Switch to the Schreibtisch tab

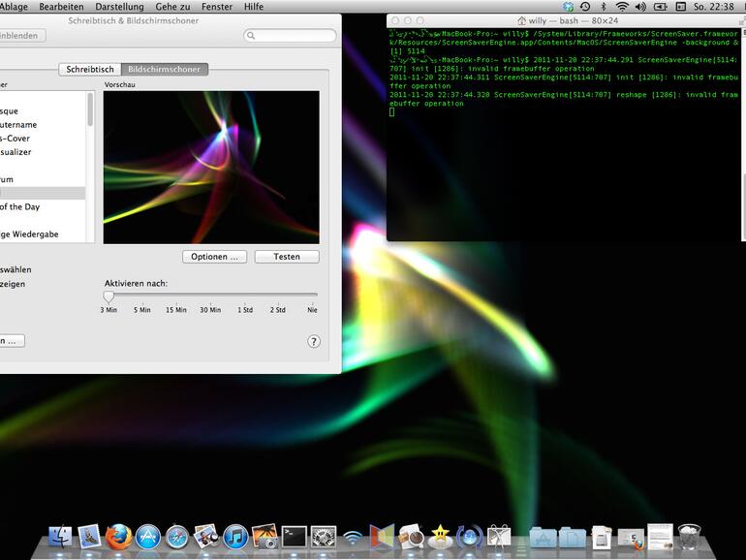coord(90,70)
